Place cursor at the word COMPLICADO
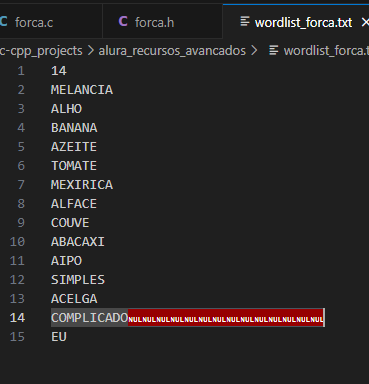Screen dimensions: 369x384 [89, 318]
